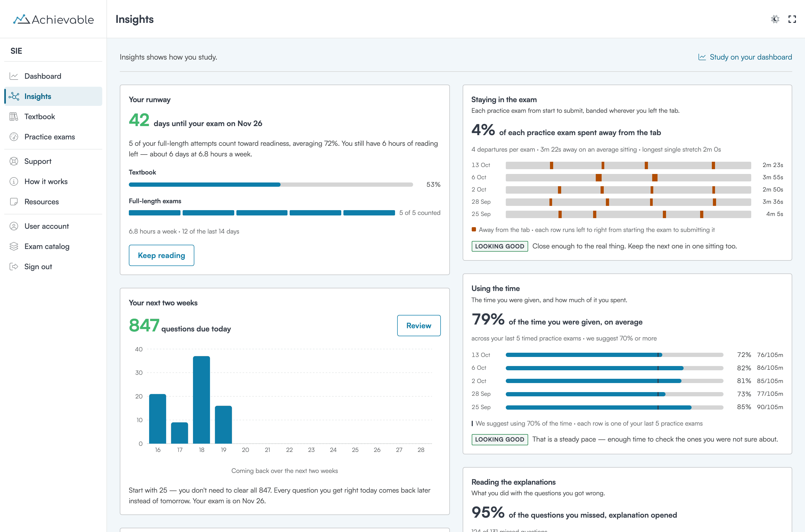Click the Sign out arrow icon
Image resolution: width=805 pixels, height=532 pixels.
(x=14, y=267)
